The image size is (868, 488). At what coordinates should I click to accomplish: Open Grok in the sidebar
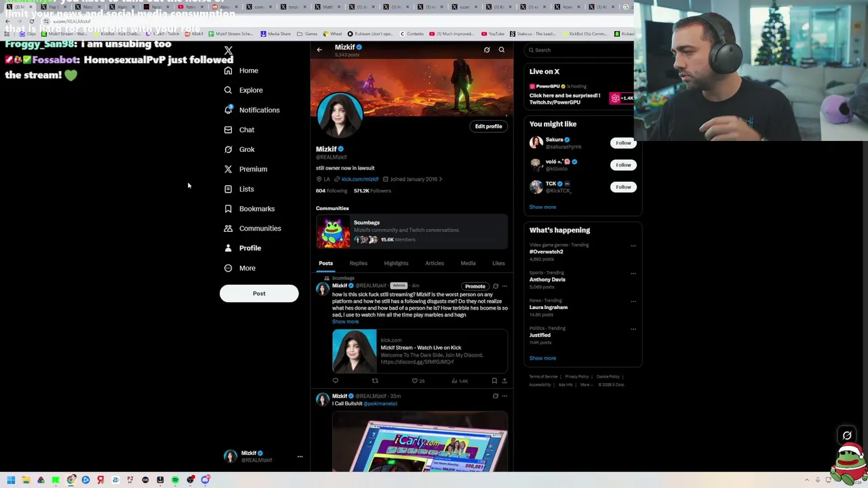point(239,149)
